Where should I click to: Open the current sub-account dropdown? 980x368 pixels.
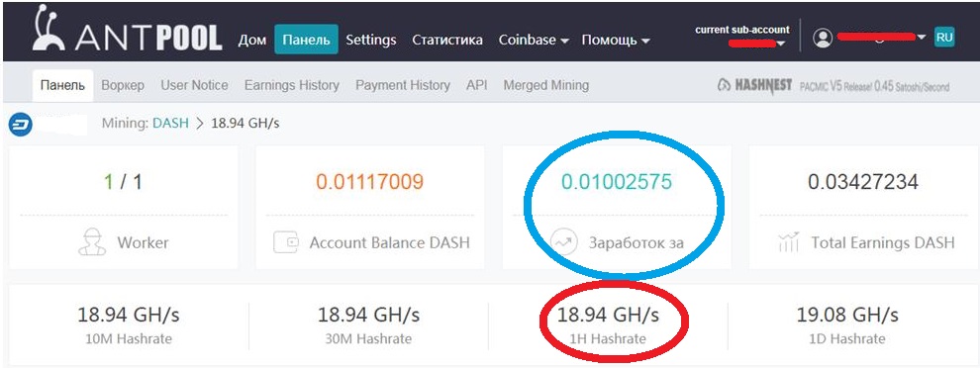tap(781, 44)
